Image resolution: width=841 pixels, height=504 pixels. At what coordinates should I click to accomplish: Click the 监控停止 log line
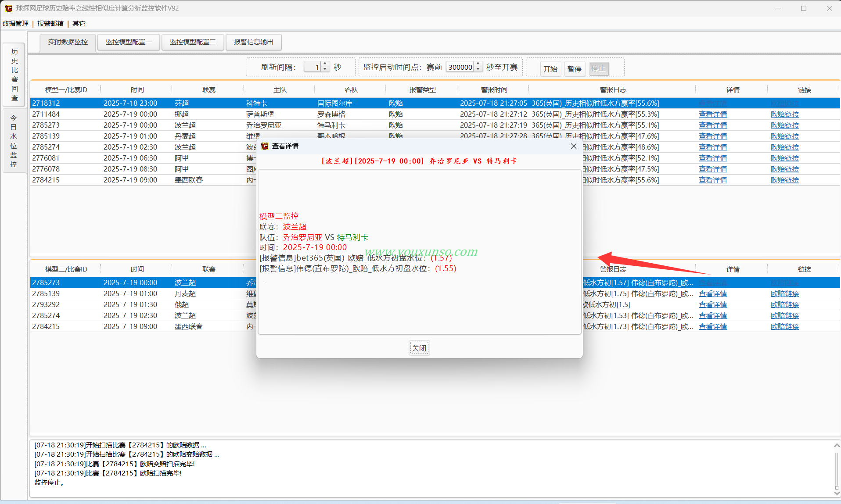pyautogui.click(x=50, y=483)
